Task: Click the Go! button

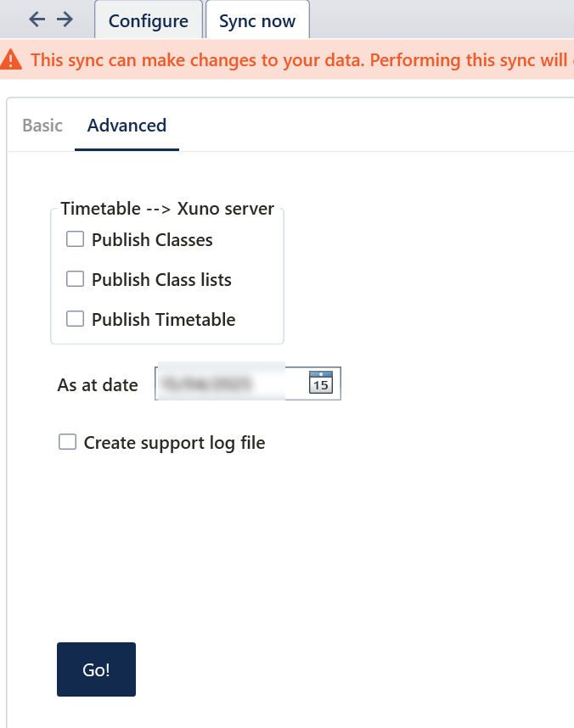Action: tap(96, 669)
